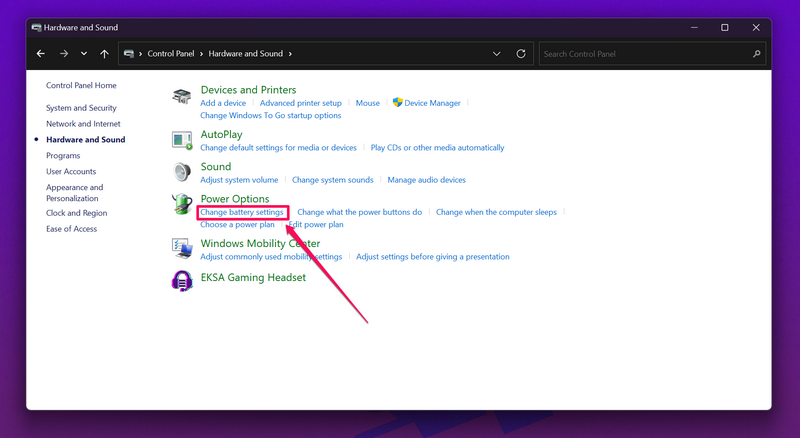Click the back navigation arrow
This screenshot has height=438, width=800.
41,54
